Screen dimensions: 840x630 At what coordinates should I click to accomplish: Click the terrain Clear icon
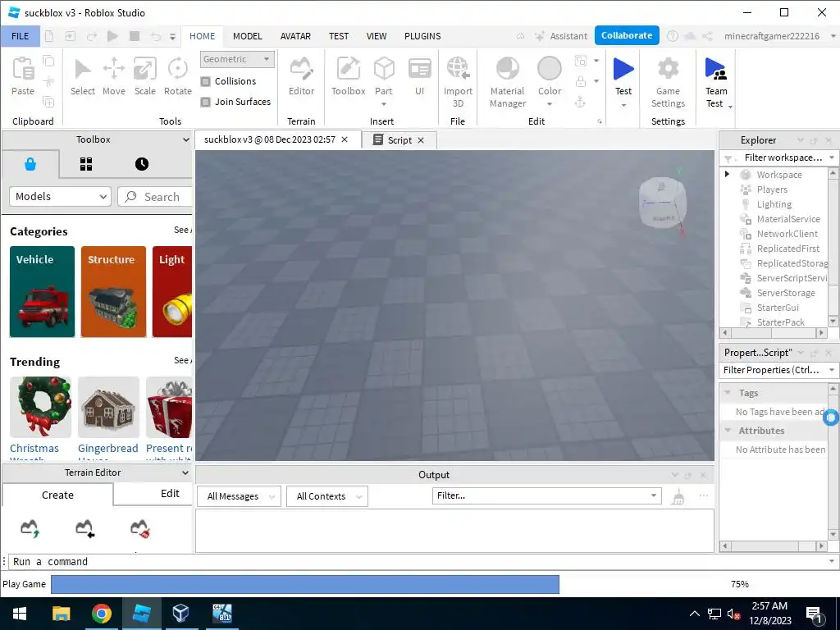(x=139, y=528)
